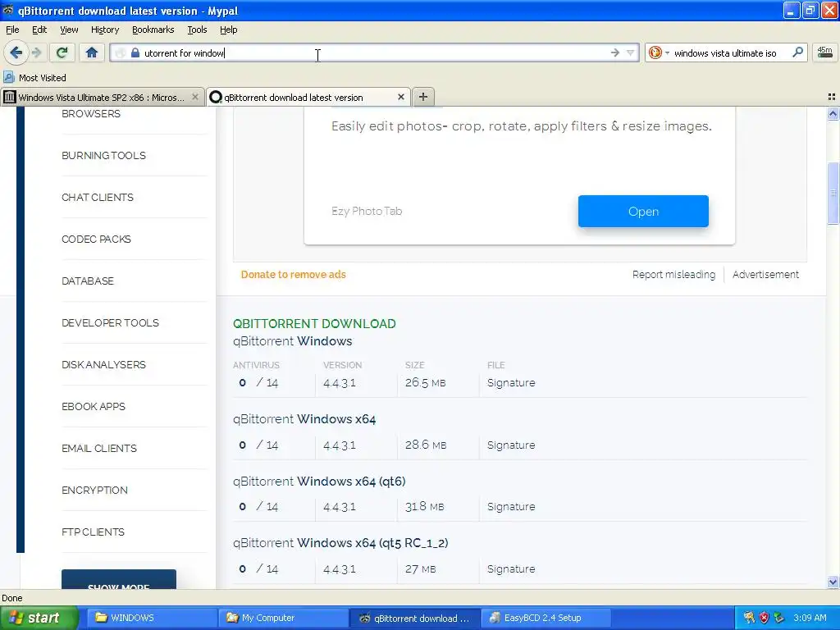Open the BURNING TOOLS category
This screenshot has height=630, width=840.
(103, 155)
